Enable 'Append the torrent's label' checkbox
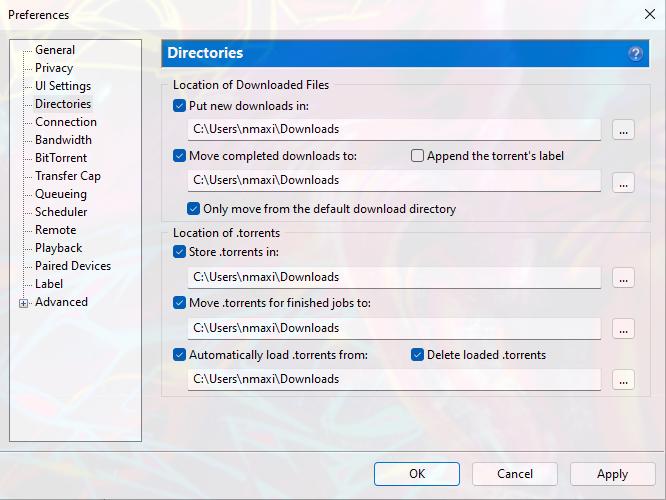This screenshot has height=500, width=666. [x=417, y=156]
